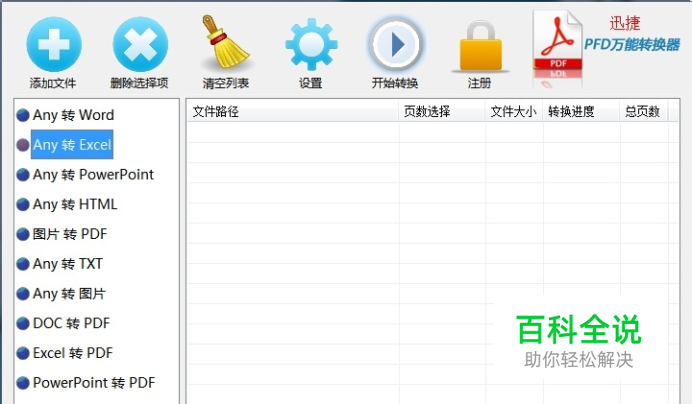Click bullet icon beside Any 转 图片

(23, 294)
